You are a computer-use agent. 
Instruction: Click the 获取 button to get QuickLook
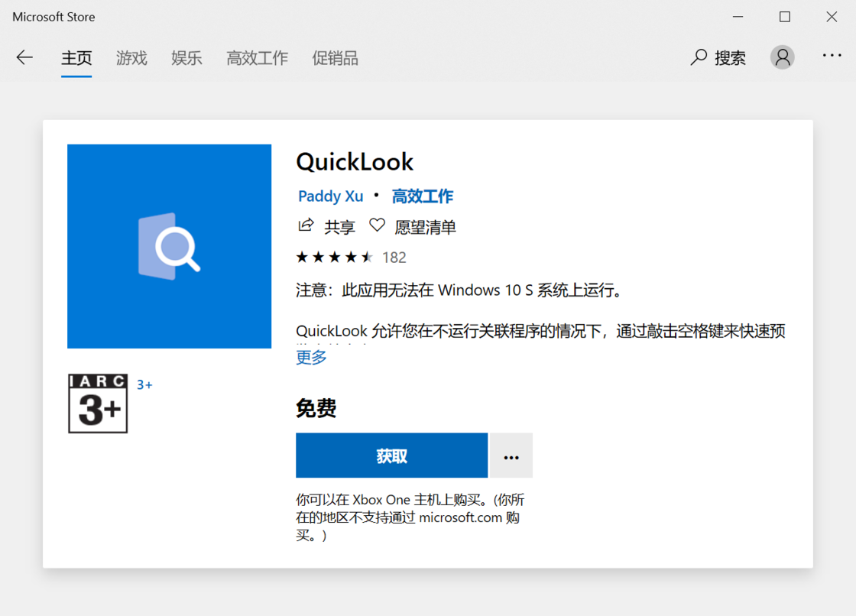click(x=391, y=455)
